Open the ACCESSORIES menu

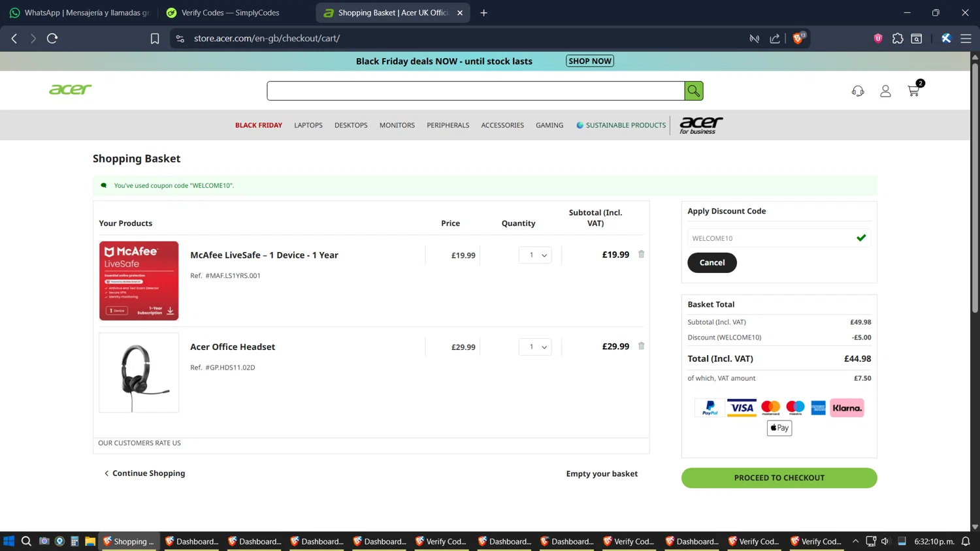click(x=502, y=125)
